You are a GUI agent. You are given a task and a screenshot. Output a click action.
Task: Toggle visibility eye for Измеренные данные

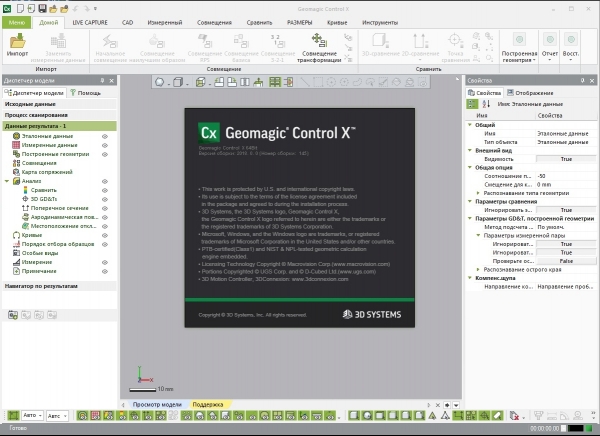pos(104,145)
